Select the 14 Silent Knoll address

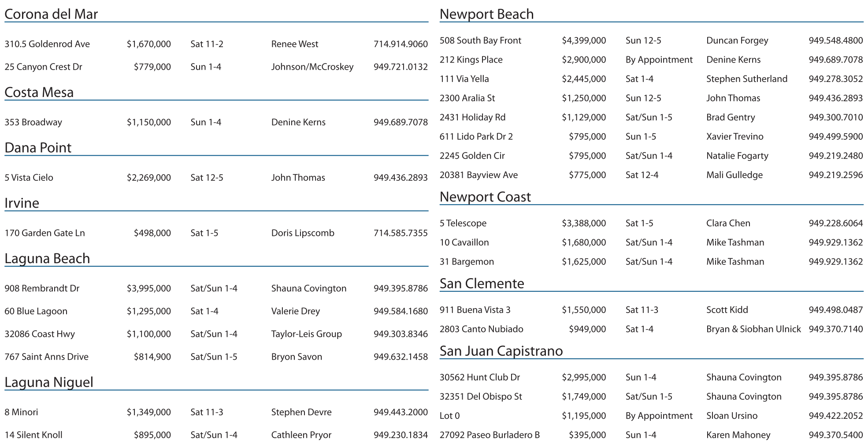[33, 435]
